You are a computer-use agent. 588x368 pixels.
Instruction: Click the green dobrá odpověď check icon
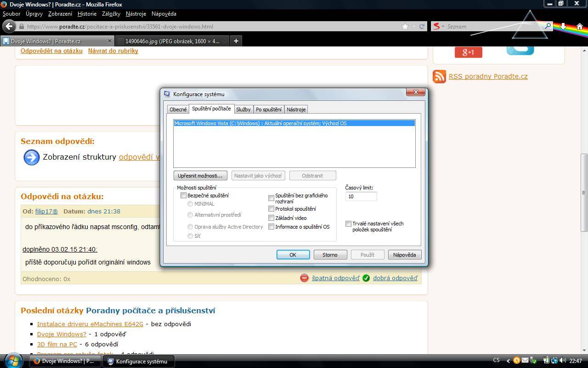click(x=366, y=278)
